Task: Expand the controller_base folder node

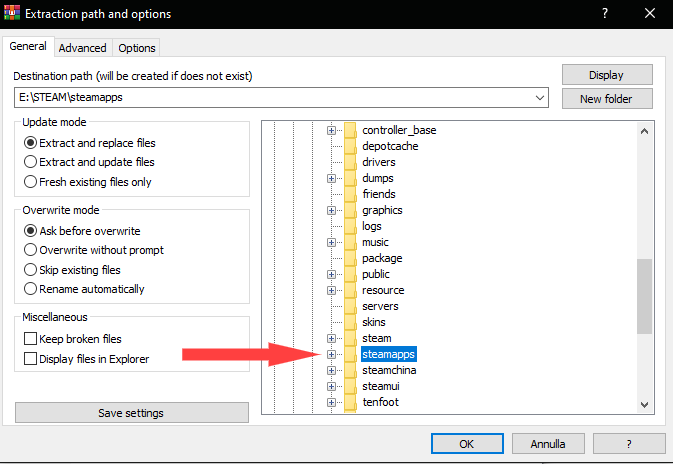Action: click(331, 130)
